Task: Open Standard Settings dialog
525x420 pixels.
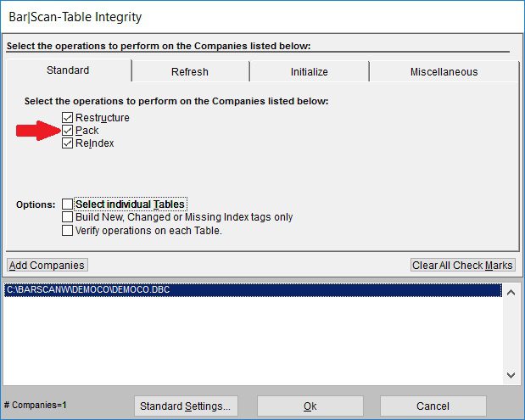Action: pyautogui.click(x=186, y=406)
